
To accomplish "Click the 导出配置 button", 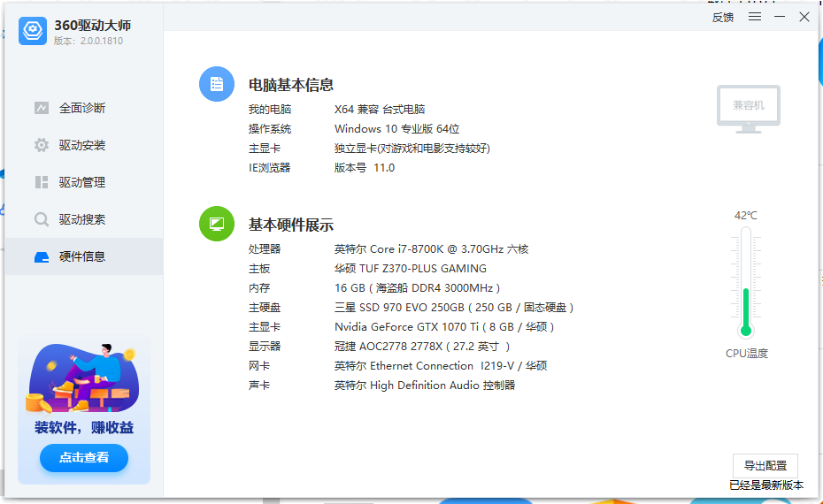I will pyautogui.click(x=765, y=466).
